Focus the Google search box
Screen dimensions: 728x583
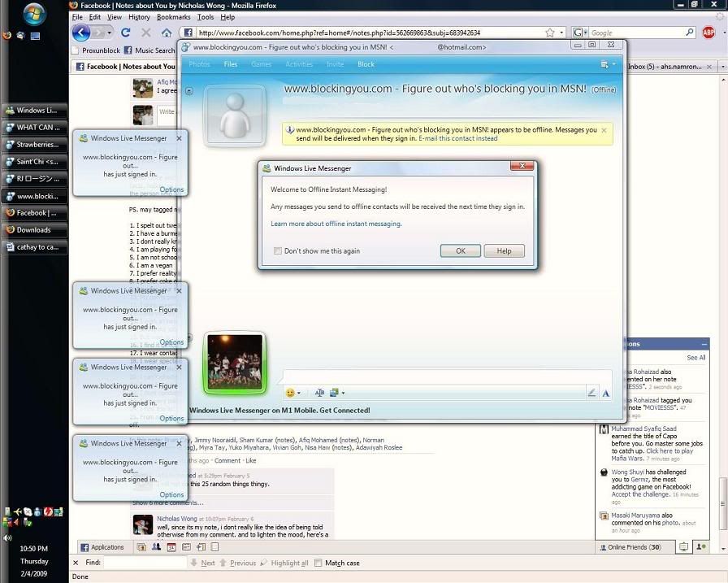(x=637, y=33)
